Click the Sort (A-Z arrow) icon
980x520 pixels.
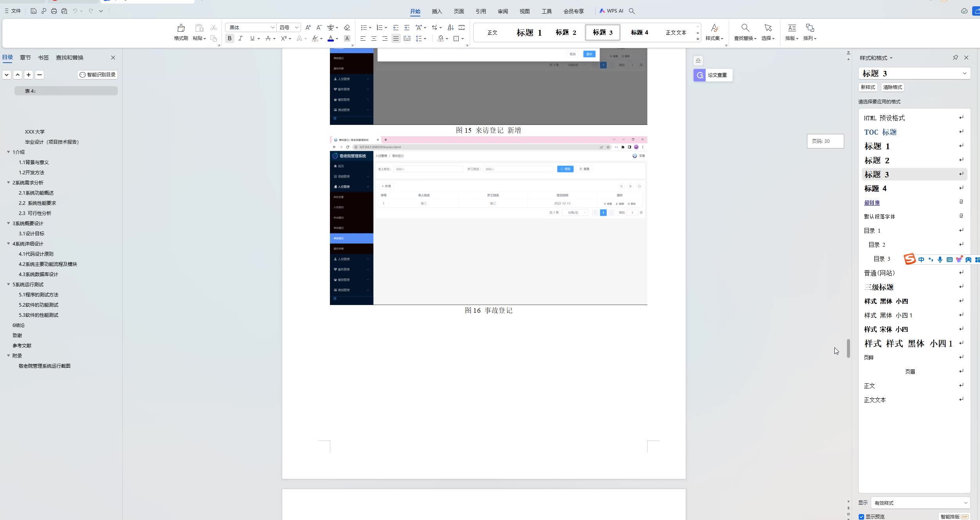pos(450,27)
